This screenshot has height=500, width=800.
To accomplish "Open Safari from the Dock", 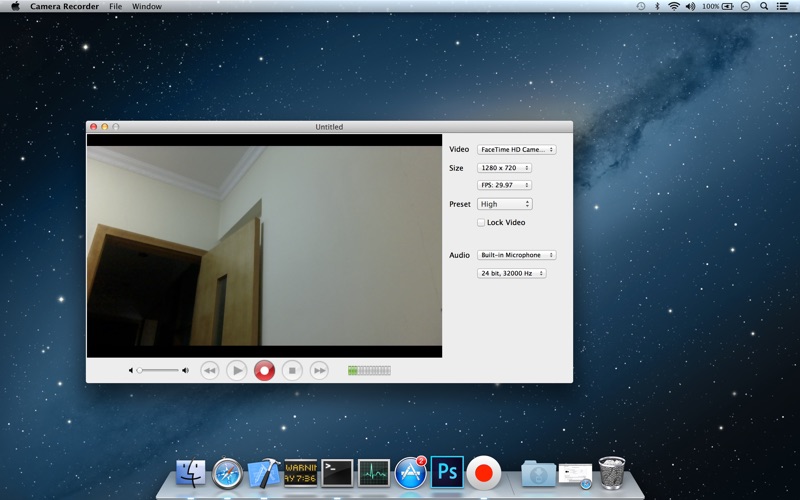I will tap(227, 473).
